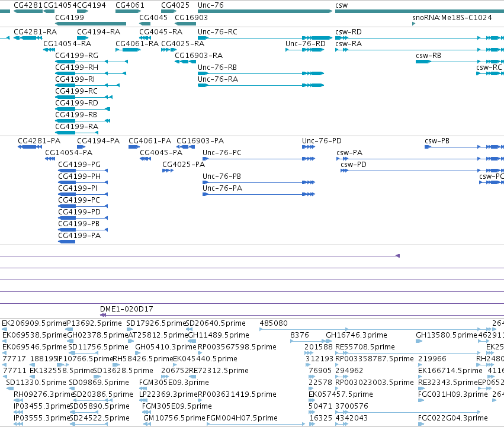Click the CG4199-RC transcript label
Viewport: 504px width, 427px height.
coord(76,91)
